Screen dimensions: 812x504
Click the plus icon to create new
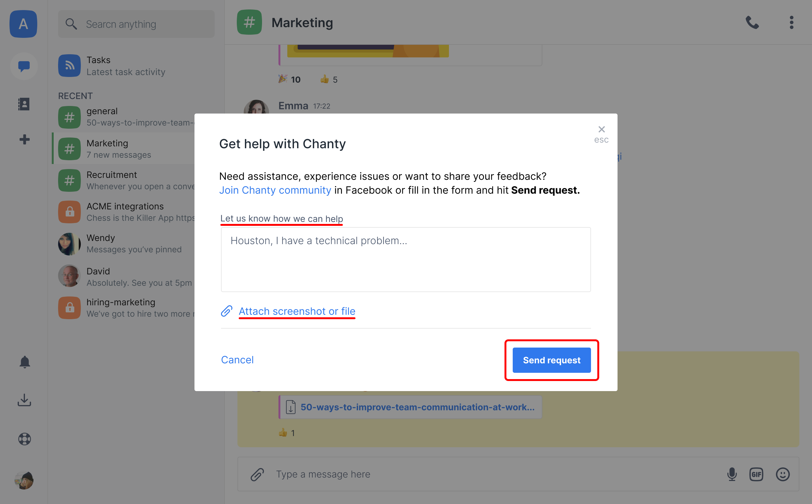coord(24,139)
